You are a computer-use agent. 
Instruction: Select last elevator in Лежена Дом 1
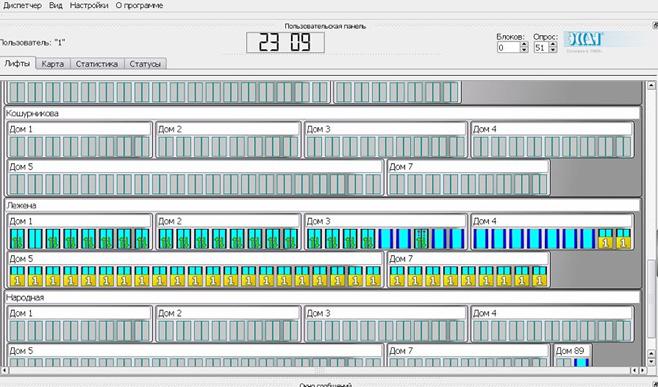(142, 239)
